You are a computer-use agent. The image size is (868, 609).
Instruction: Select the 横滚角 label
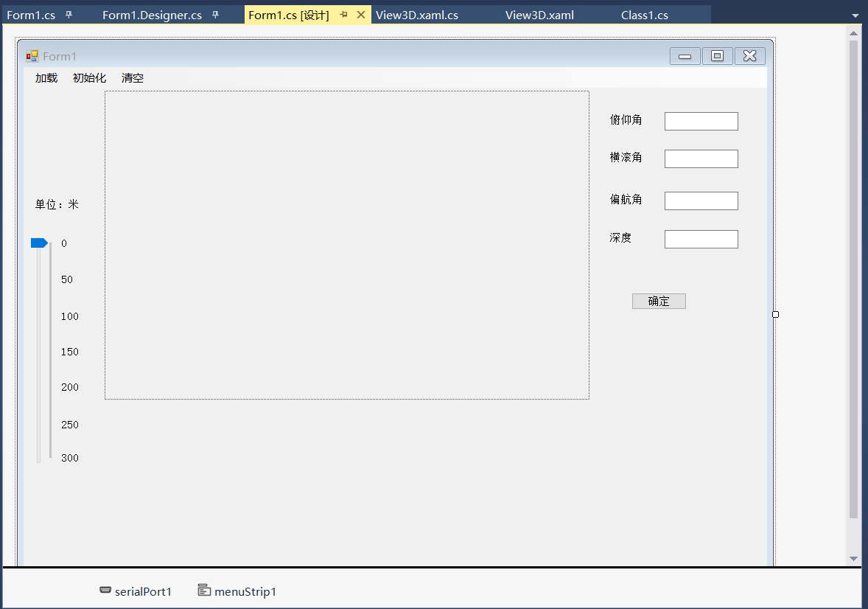coord(626,157)
